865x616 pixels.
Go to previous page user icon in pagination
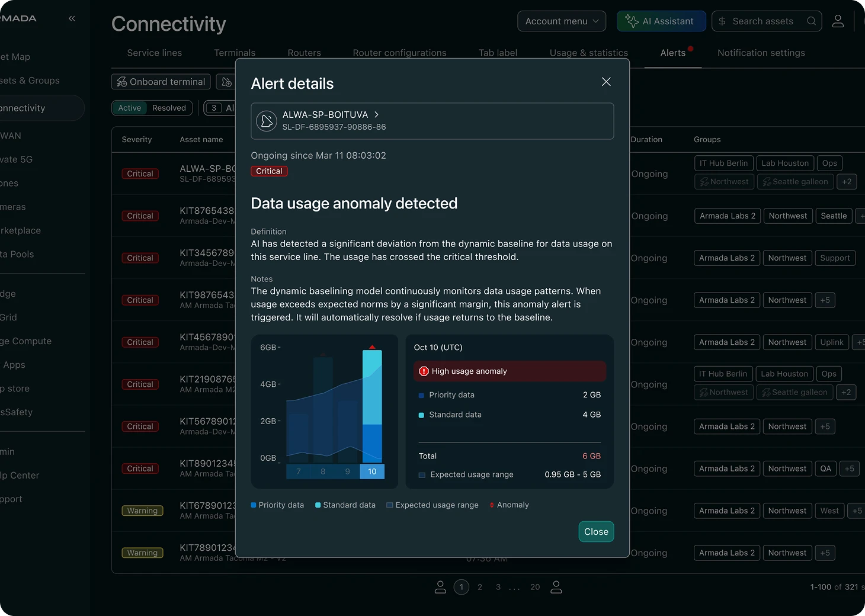(x=440, y=587)
